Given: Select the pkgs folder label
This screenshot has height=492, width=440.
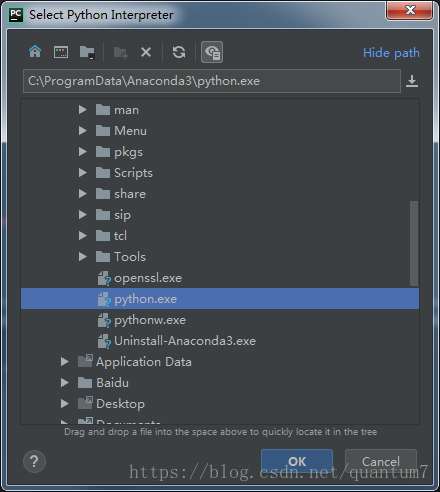Looking at the screenshot, I should point(128,152).
